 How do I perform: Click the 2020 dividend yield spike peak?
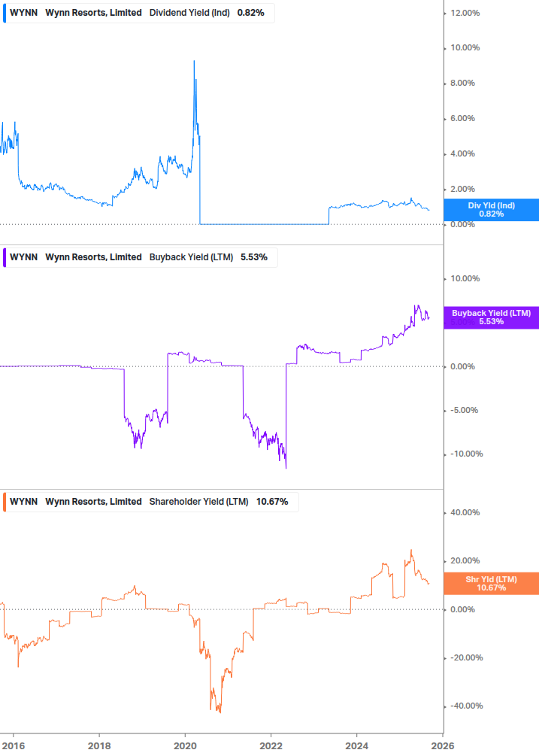click(194, 61)
